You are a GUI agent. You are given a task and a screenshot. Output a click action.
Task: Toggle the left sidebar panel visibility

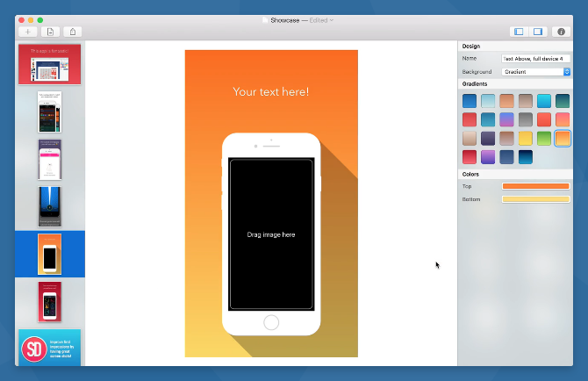(x=519, y=32)
